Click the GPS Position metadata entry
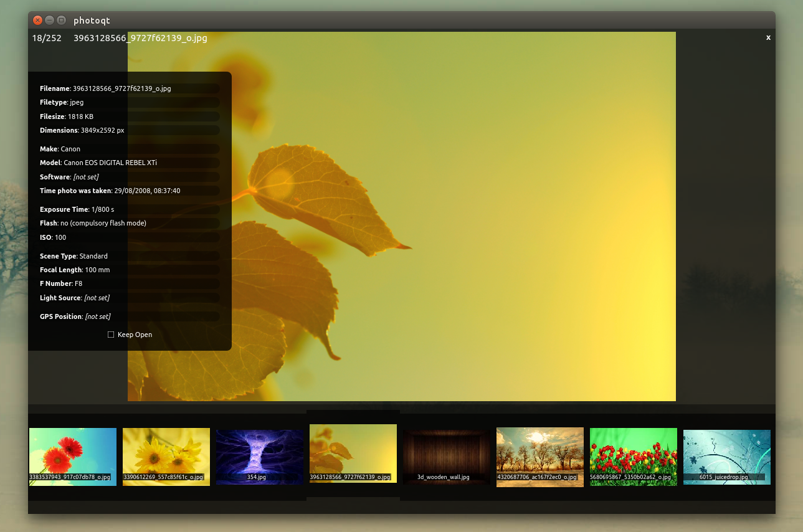 130,316
